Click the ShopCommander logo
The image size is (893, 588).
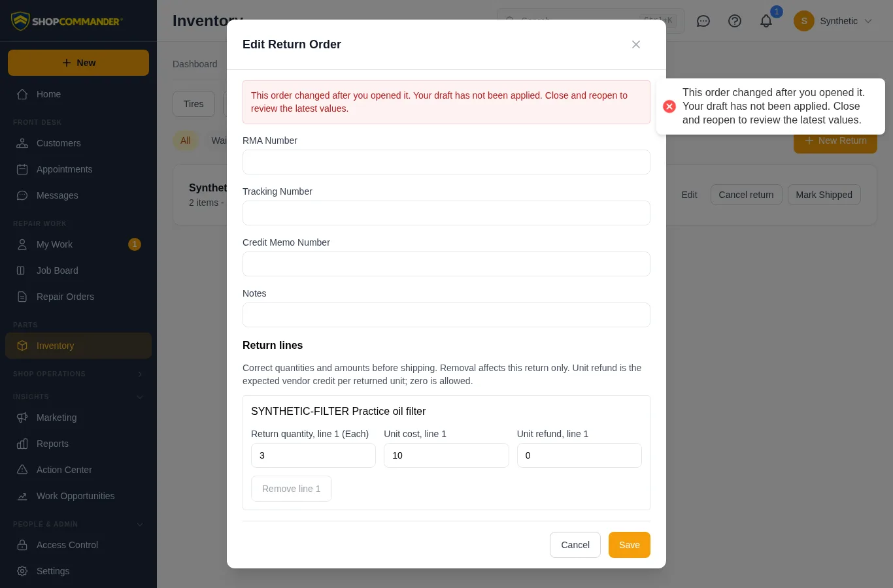pos(66,21)
